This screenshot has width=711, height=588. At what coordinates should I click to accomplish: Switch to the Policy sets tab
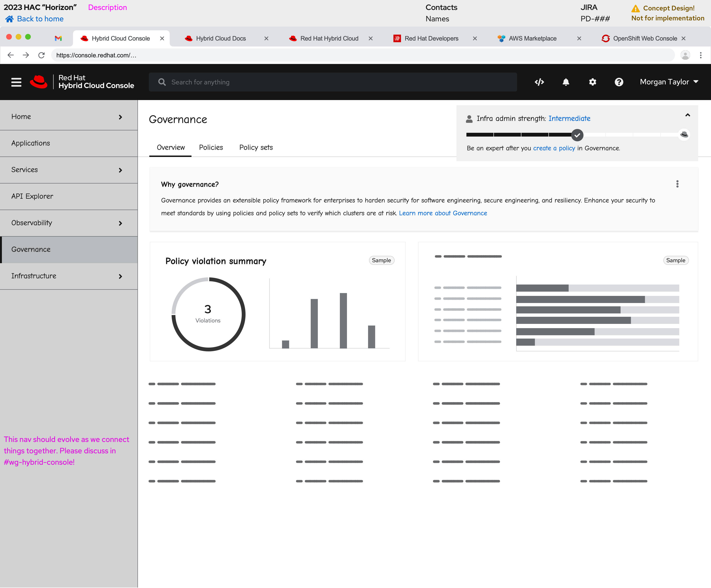256,147
